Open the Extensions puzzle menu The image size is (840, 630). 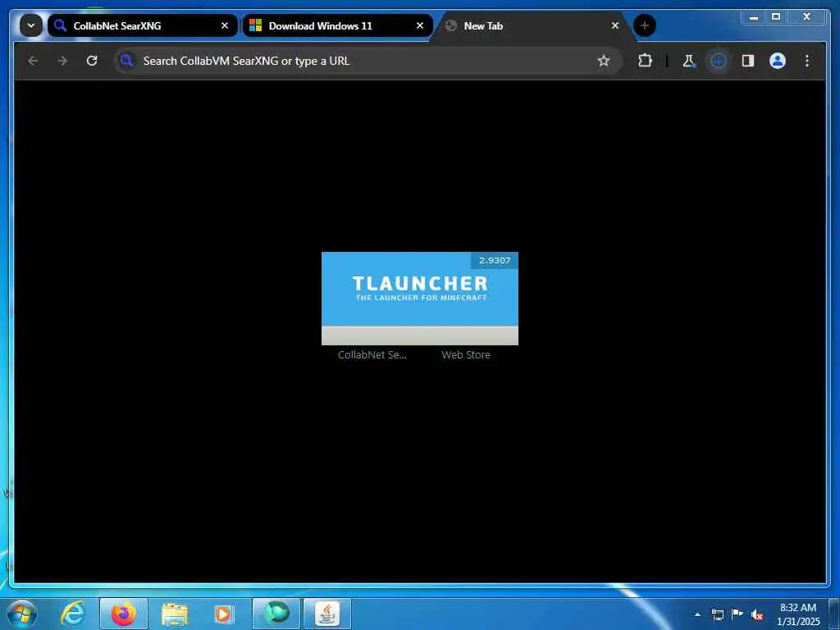[645, 61]
